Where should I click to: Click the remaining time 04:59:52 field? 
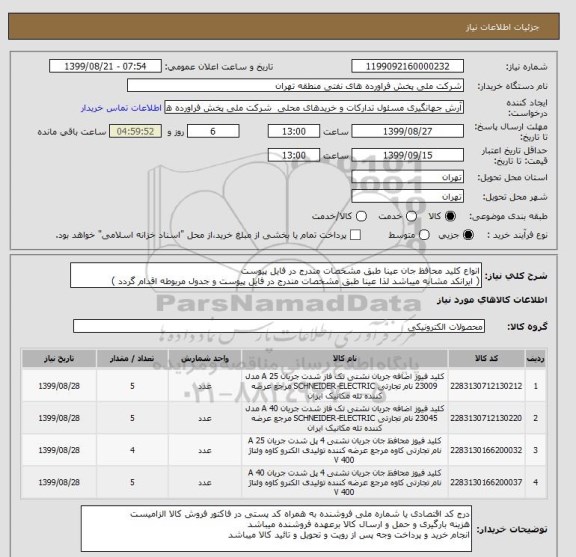pos(135,132)
